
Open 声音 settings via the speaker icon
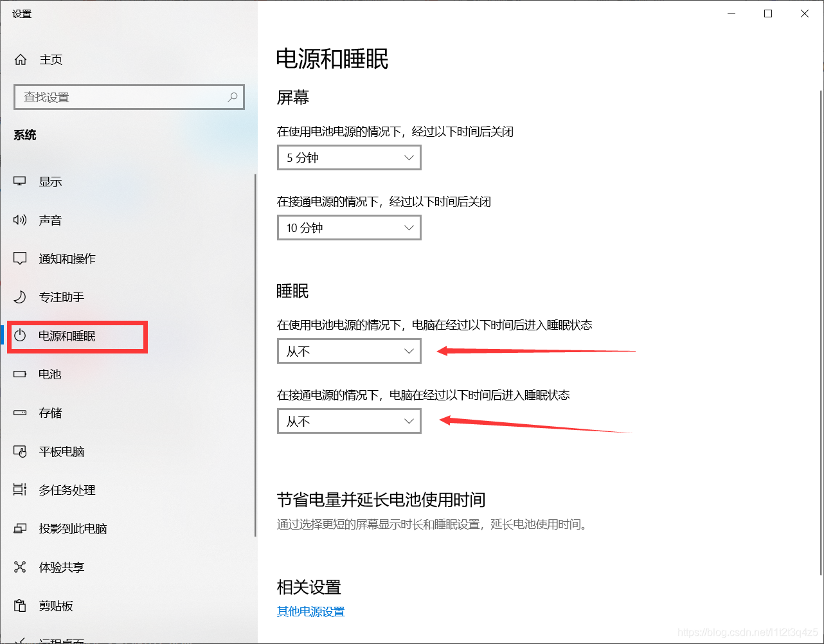coord(20,220)
